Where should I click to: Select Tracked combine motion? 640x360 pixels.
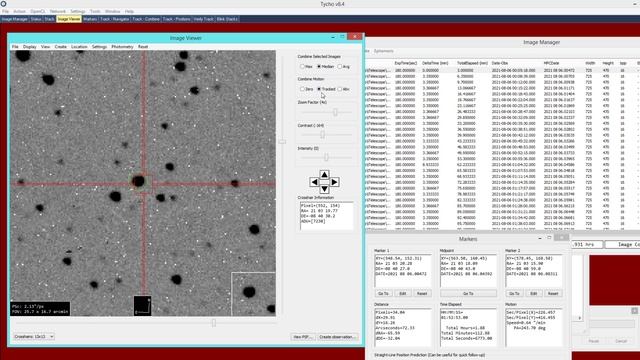[326, 89]
